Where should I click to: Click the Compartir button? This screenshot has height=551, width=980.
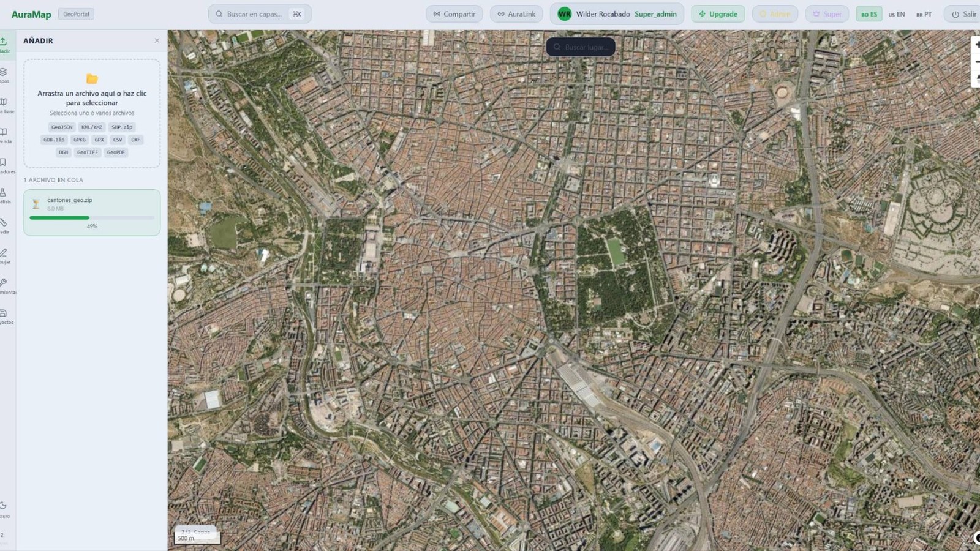pyautogui.click(x=454, y=14)
